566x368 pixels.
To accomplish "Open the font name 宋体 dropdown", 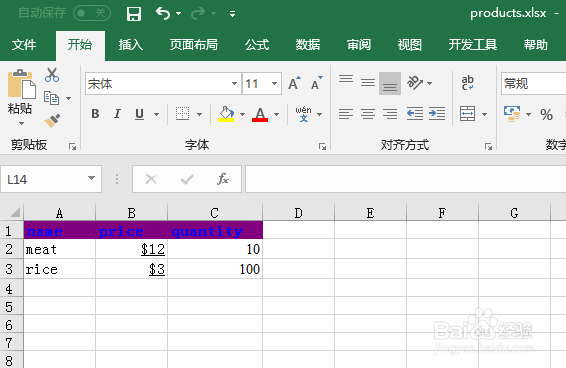I will pos(234,84).
